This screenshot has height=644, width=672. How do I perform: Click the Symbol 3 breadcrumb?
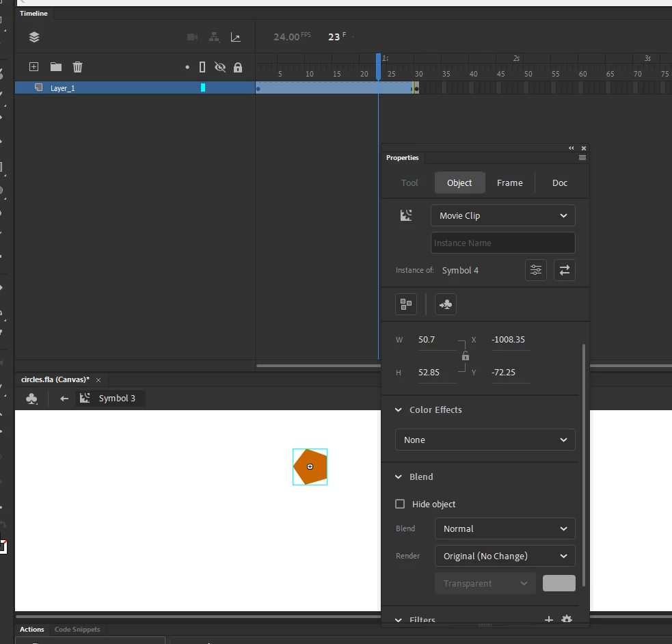pyautogui.click(x=110, y=399)
